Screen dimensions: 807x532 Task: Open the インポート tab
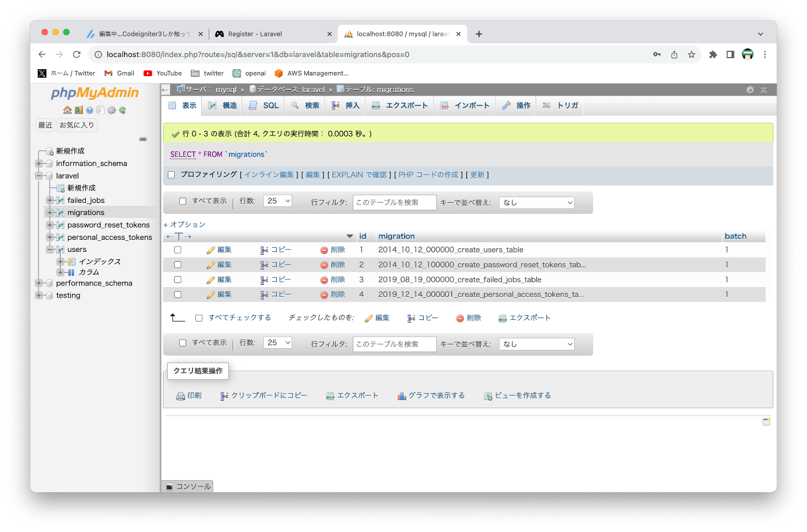pyautogui.click(x=465, y=105)
